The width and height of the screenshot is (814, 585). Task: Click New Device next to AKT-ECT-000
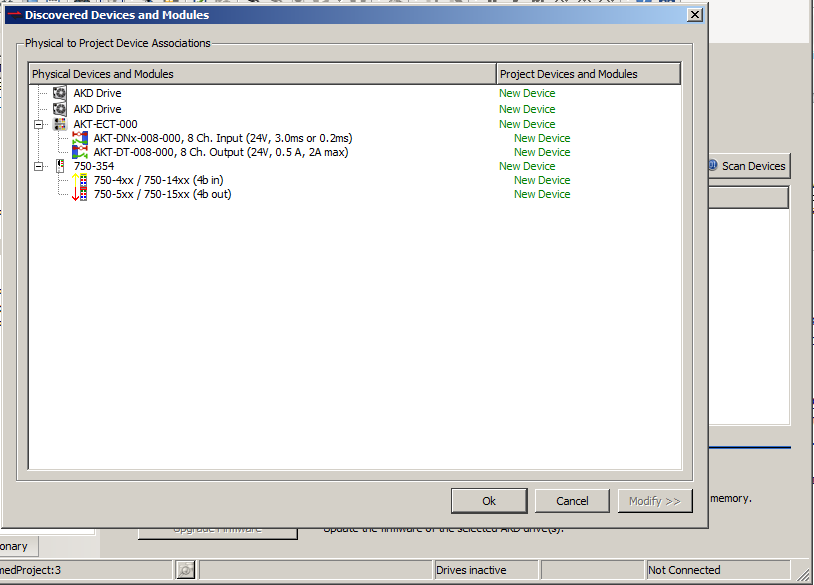click(x=527, y=124)
